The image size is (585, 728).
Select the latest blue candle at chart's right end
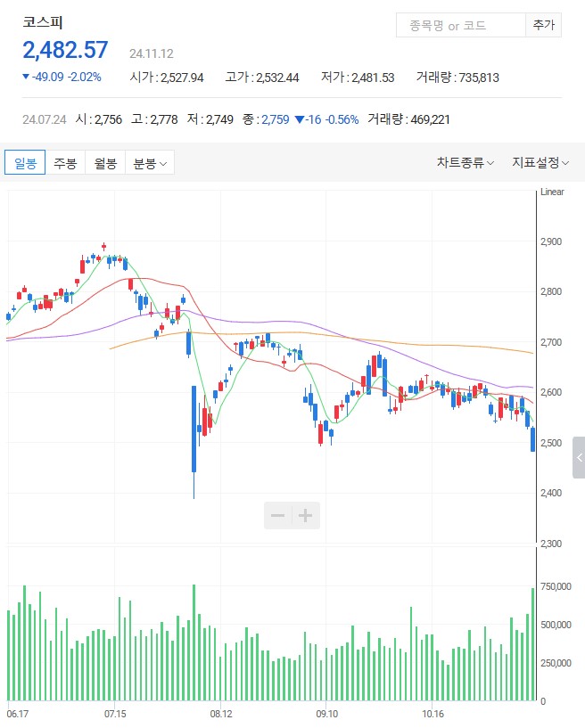pyautogui.click(x=533, y=439)
